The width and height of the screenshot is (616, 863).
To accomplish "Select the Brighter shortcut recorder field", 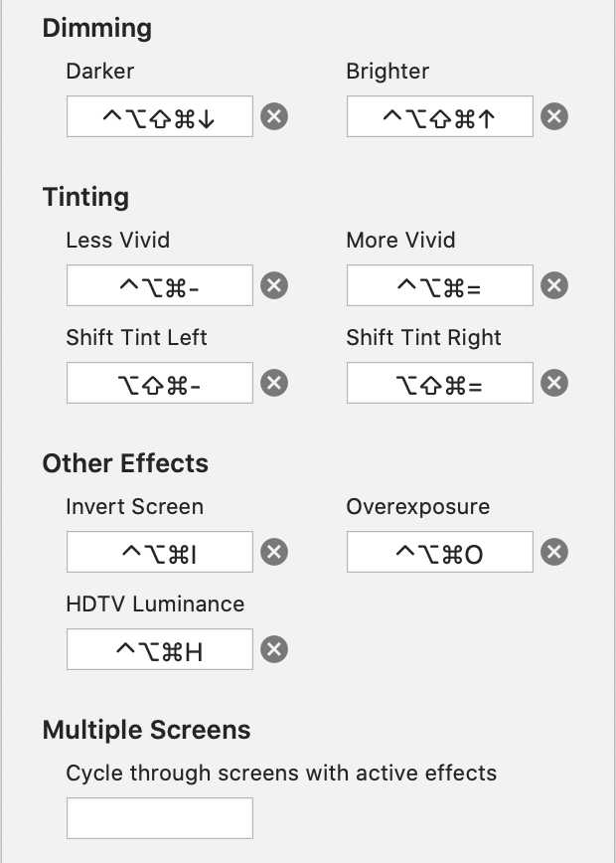I will click(x=439, y=117).
